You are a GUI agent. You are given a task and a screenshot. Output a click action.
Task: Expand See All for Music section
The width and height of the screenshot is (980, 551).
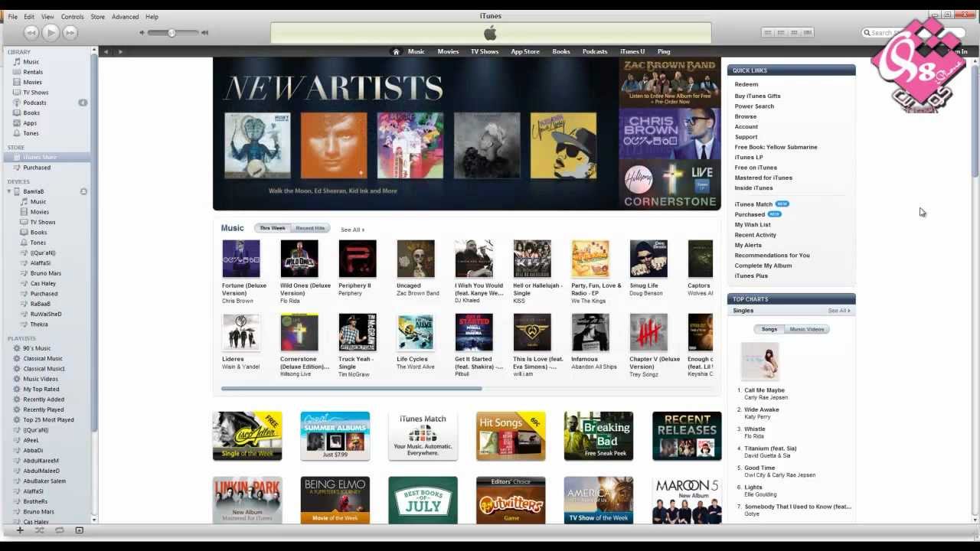pos(352,230)
